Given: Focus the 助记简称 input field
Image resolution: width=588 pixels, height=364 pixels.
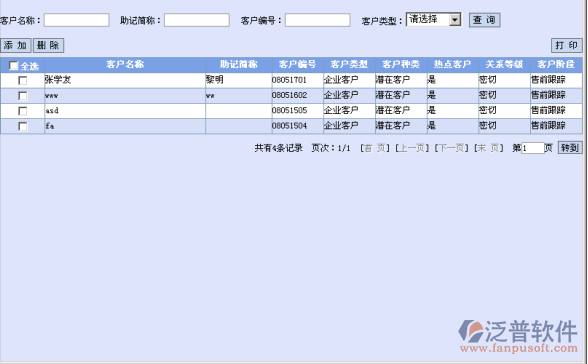Looking at the screenshot, I should point(196,20).
